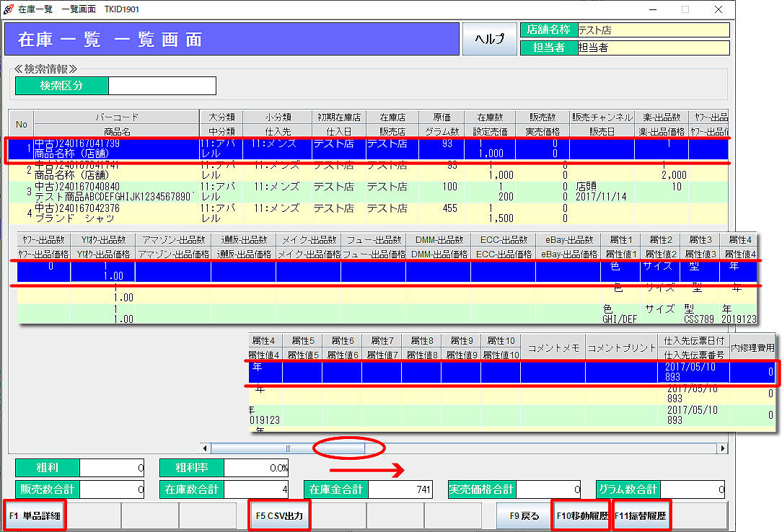Click the 在庫数 column header

[x=493, y=117]
